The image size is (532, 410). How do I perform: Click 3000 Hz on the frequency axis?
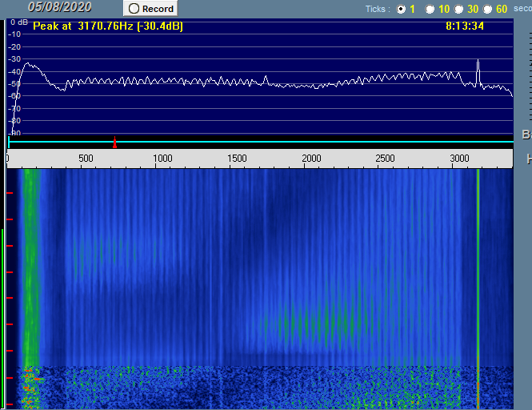click(459, 159)
